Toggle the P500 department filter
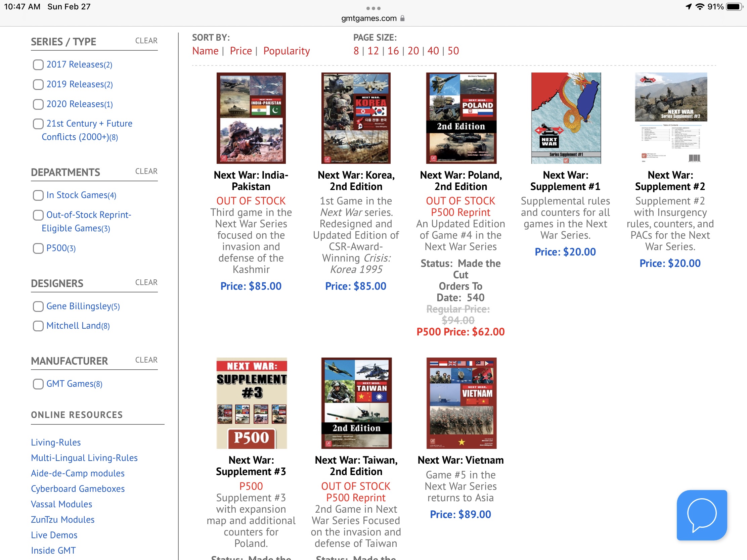 pos(38,248)
